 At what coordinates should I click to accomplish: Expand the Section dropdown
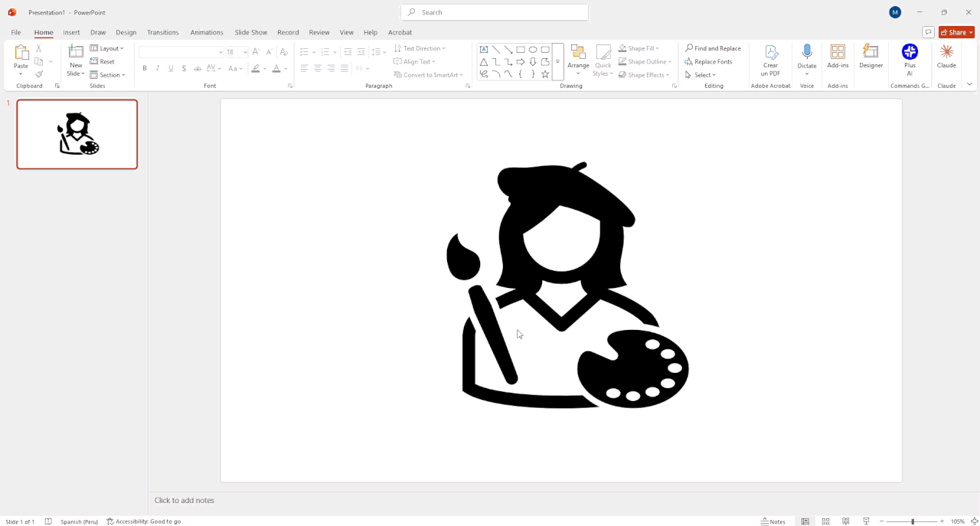[x=108, y=74]
